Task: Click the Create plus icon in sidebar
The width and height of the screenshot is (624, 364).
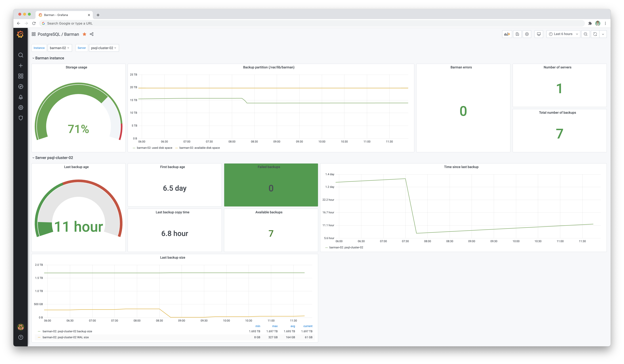Action: coord(21,66)
